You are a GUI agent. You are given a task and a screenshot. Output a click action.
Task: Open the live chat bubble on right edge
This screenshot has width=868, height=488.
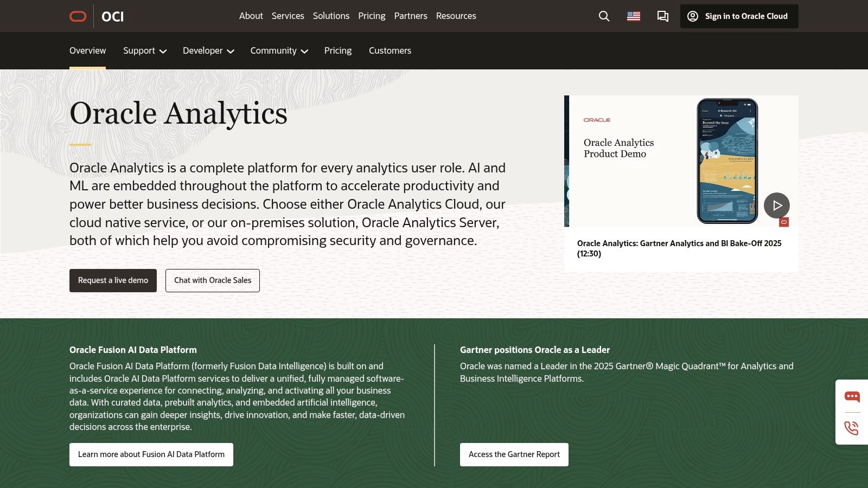[852, 396]
